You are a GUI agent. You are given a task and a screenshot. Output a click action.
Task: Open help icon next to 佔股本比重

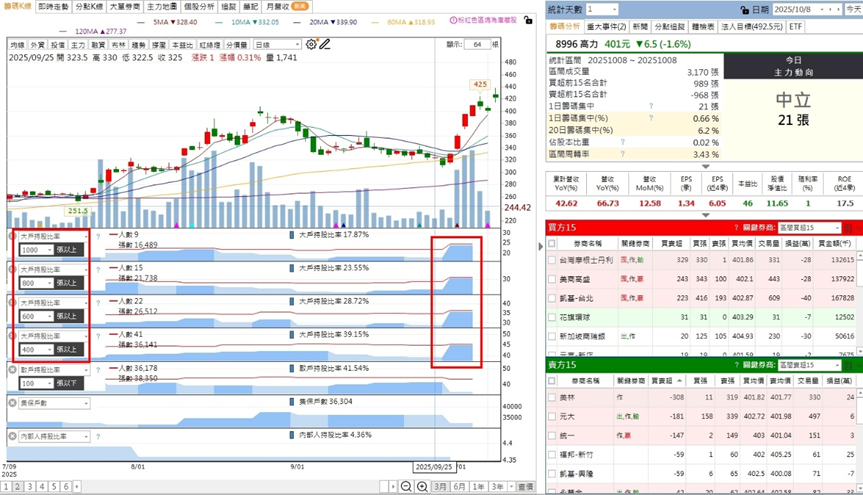click(623, 142)
